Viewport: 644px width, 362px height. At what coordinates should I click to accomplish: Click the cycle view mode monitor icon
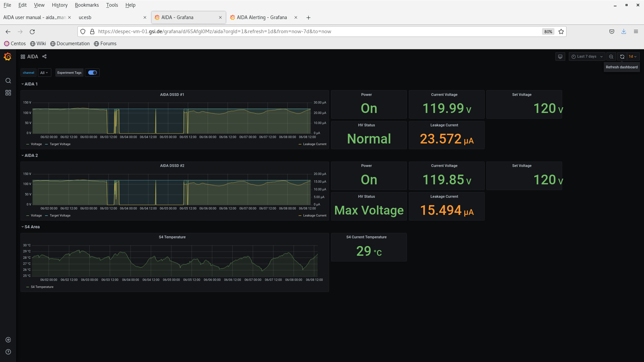(x=560, y=57)
